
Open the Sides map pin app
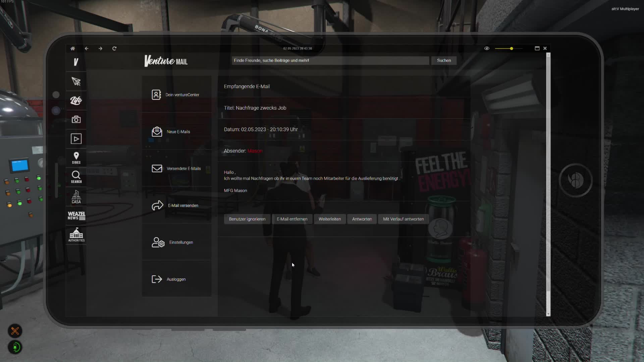[76, 158]
